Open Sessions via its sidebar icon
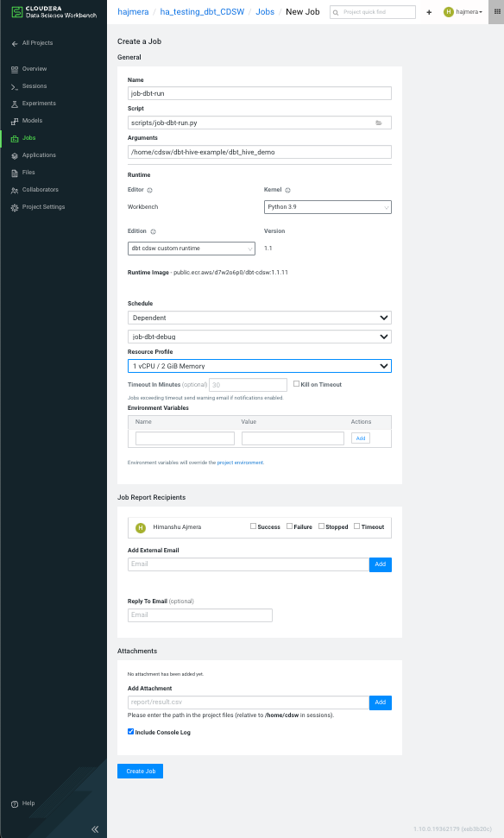The height and width of the screenshot is (838, 504). (x=15, y=86)
